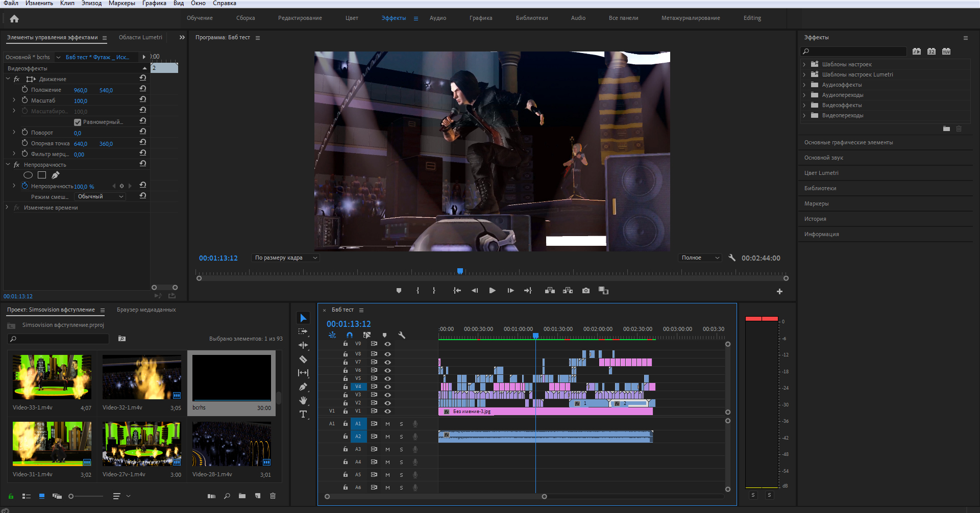Viewport: 980px width, 513px height.
Task: Add a marker in the Program monitor
Action: pos(399,291)
